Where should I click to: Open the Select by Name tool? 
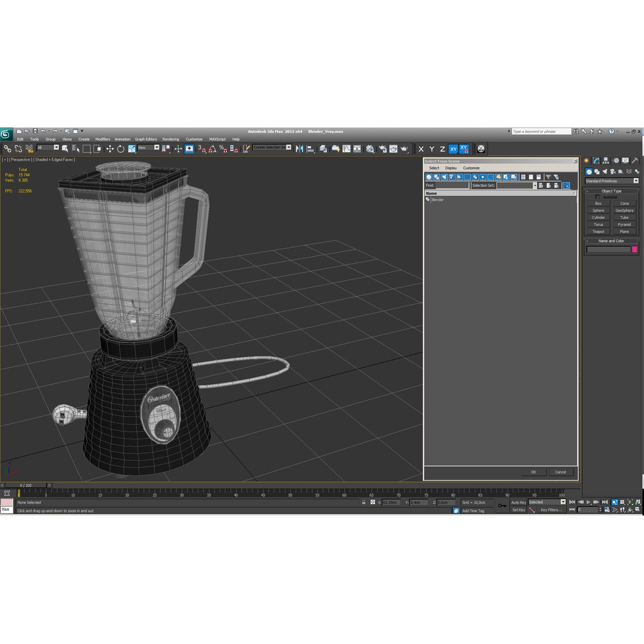tap(76, 148)
